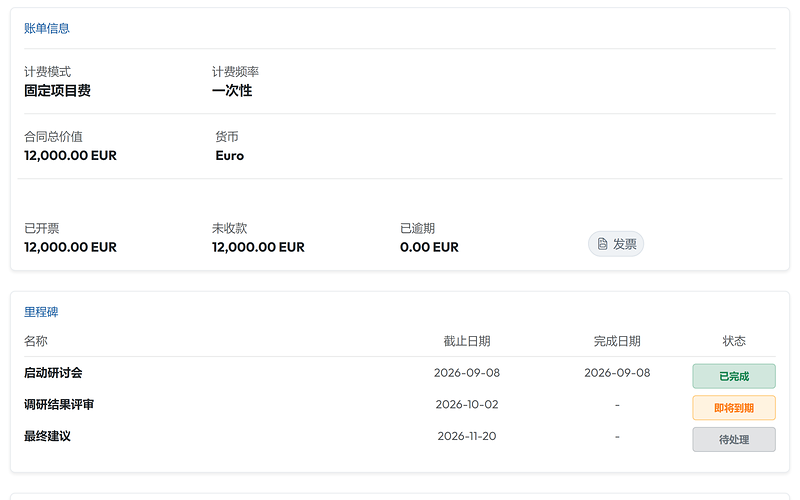Click the 计费频率 label

pos(236,72)
